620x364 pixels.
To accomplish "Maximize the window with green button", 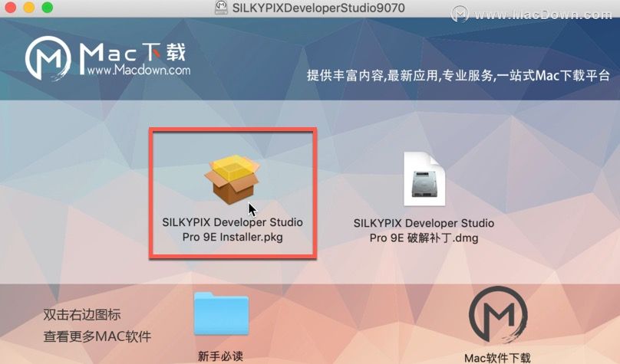I will (x=48, y=8).
